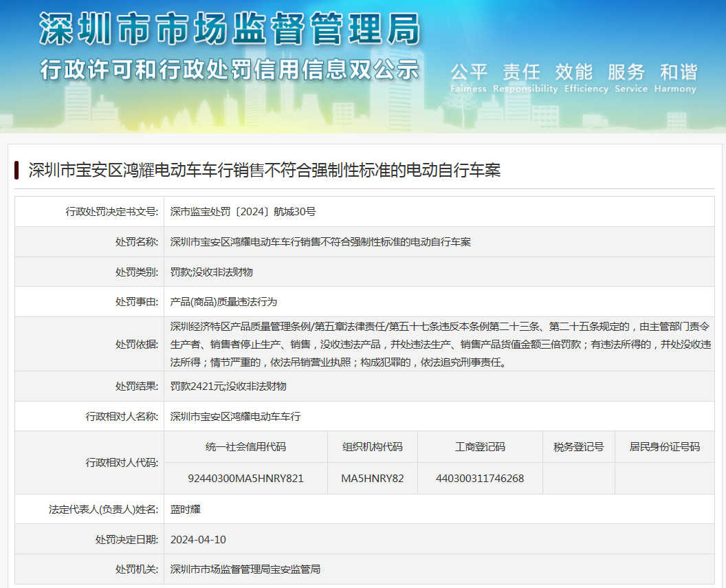Click the 公平 Fairness slogan

click(469, 78)
